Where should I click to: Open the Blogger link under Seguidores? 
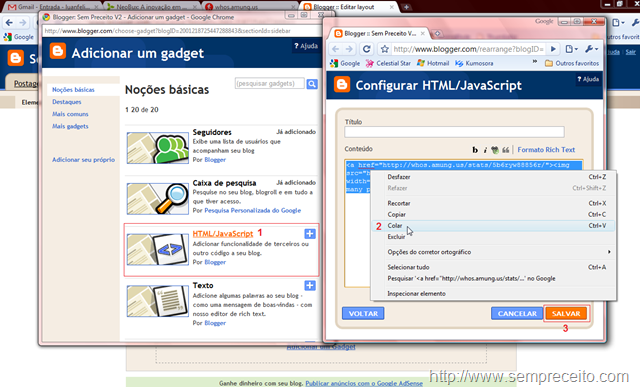click(x=215, y=160)
